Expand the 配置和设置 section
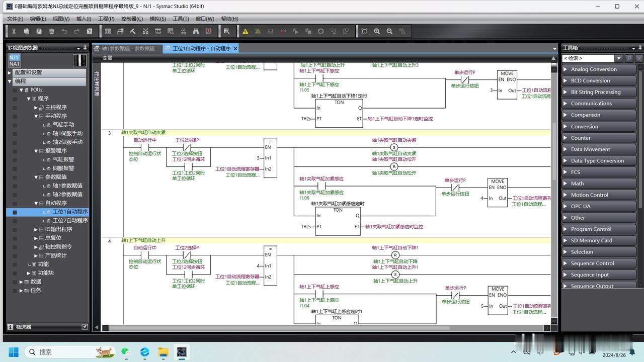This screenshot has height=362, width=644. pyautogui.click(x=10, y=72)
